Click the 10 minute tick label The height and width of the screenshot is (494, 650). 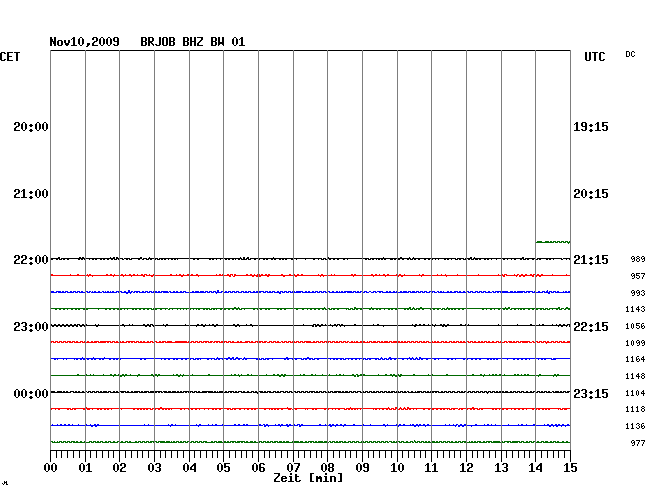tap(397, 468)
